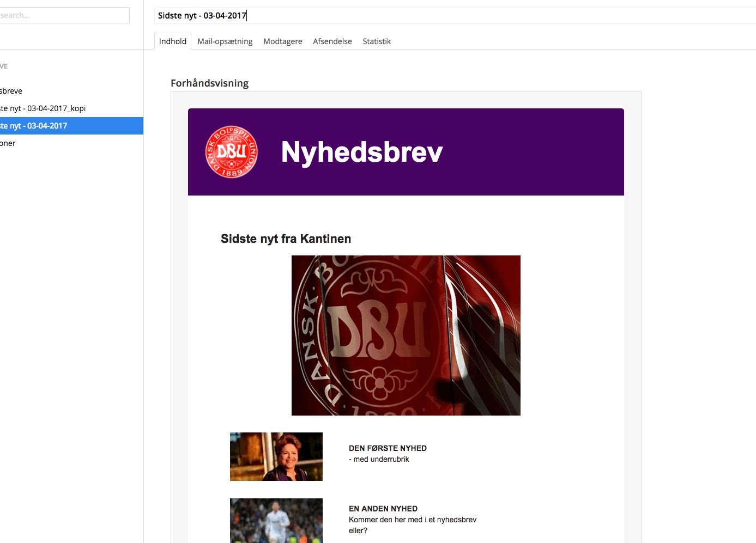Go to the Afsendelse tab
This screenshot has width=756, height=543.
[x=332, y=41]
